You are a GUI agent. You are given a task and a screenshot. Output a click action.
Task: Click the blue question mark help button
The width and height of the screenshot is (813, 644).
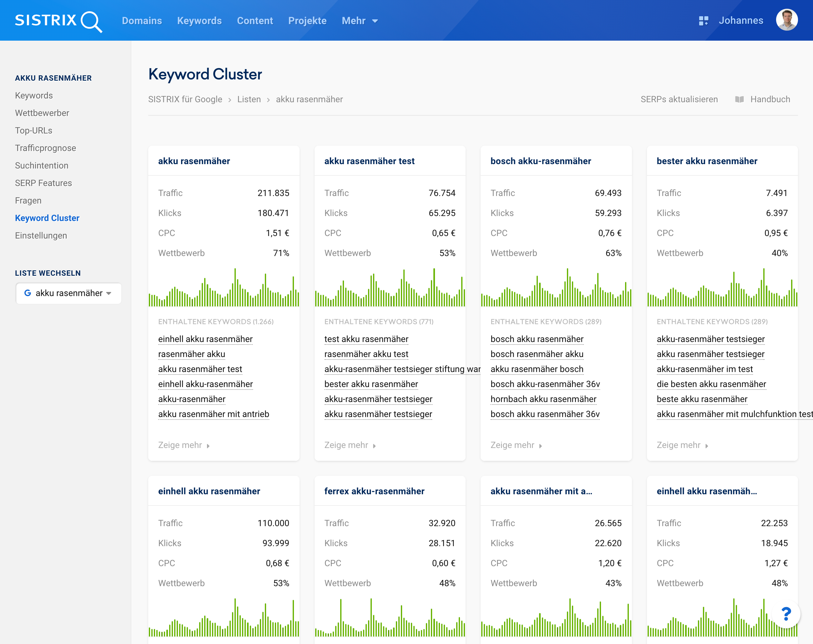click(786, 614)
